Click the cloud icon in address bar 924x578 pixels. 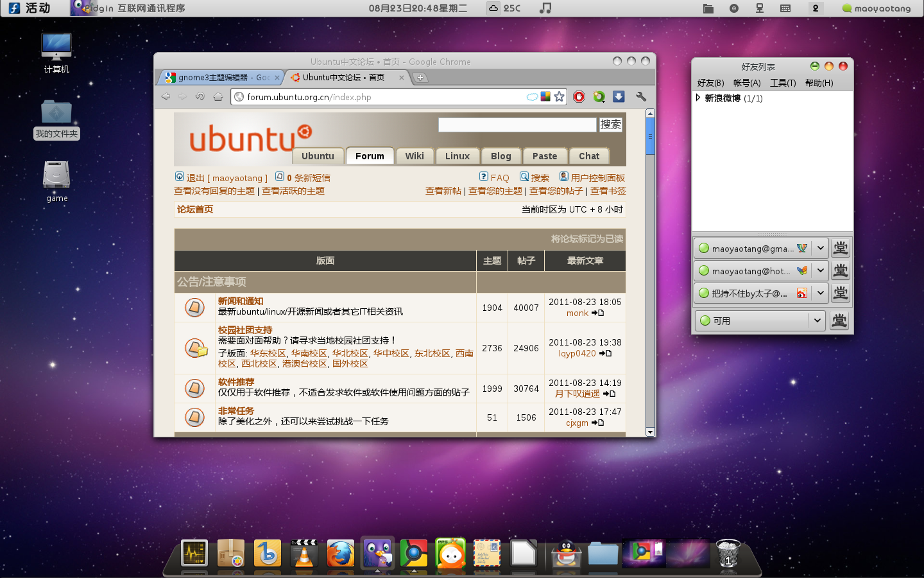tap(533, 97)
